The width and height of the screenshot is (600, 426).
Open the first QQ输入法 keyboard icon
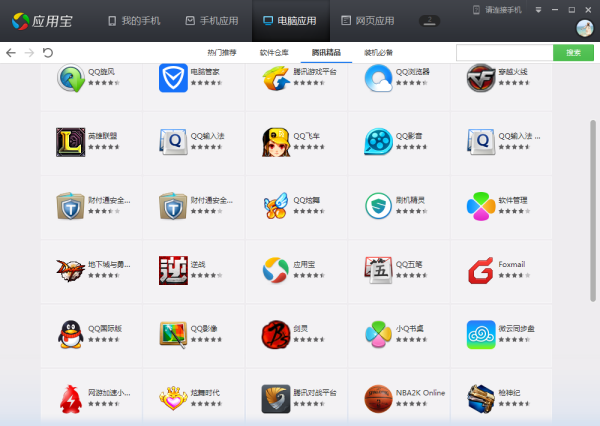pos(173,142)
